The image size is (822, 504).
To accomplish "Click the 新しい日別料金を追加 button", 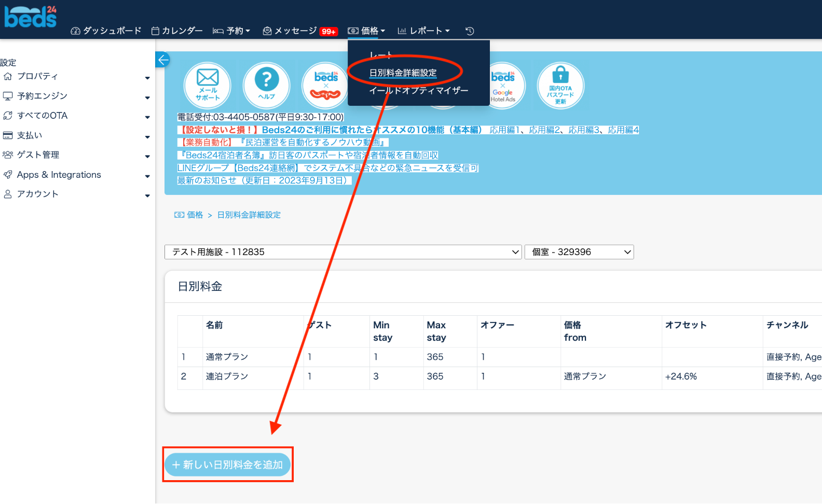I will [228, 465].
